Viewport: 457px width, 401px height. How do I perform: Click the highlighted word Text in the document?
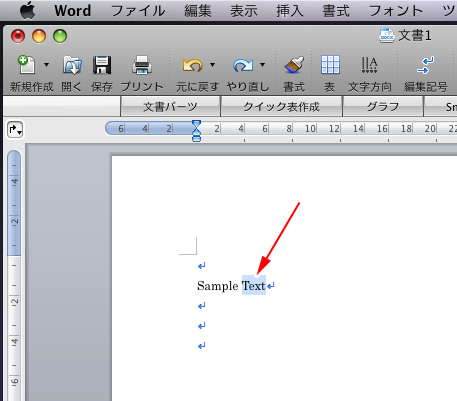[x=254, y=286]
